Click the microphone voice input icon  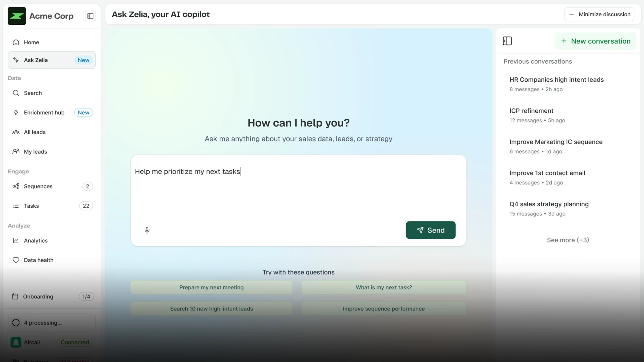(x=147, y=230)
